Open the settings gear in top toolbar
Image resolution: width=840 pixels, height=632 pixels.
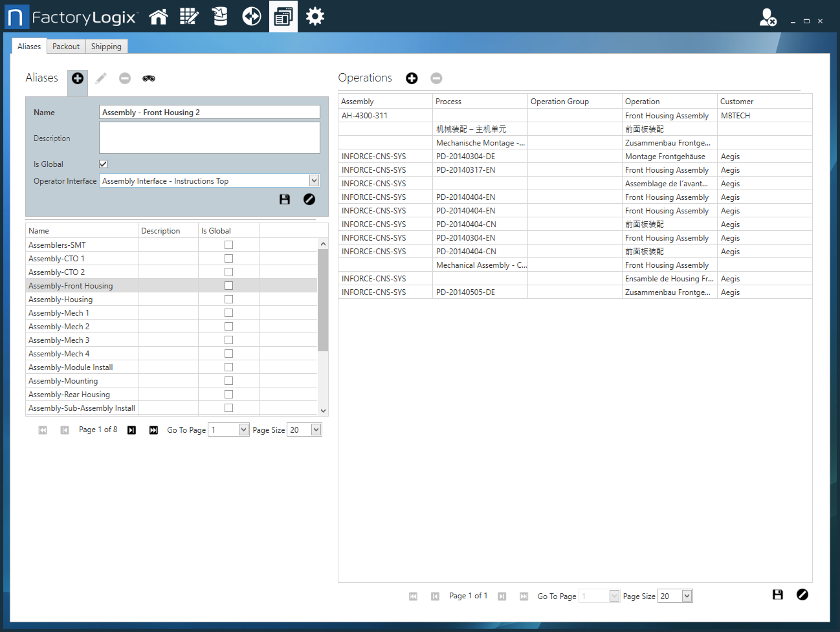315,17
